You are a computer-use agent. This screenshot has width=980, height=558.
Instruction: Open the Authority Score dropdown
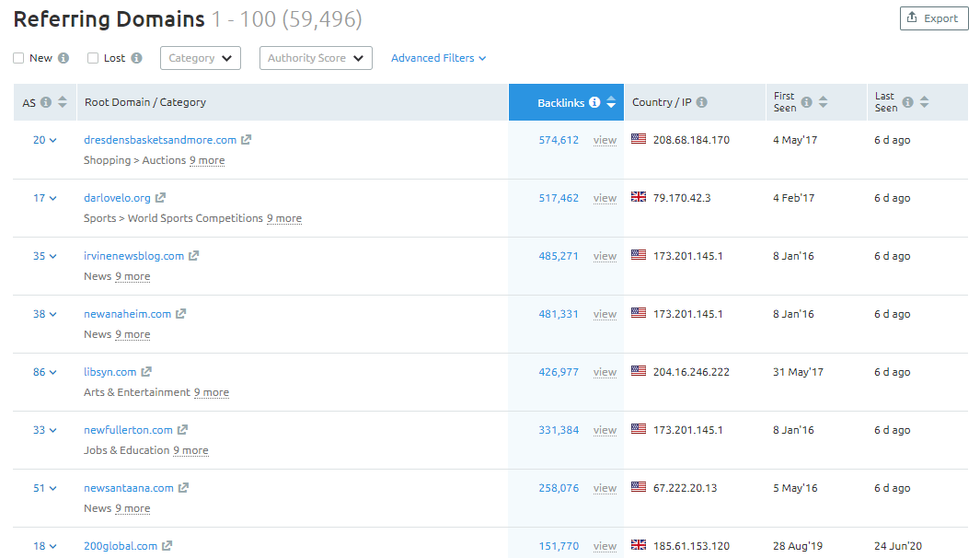tap(316, 58)
